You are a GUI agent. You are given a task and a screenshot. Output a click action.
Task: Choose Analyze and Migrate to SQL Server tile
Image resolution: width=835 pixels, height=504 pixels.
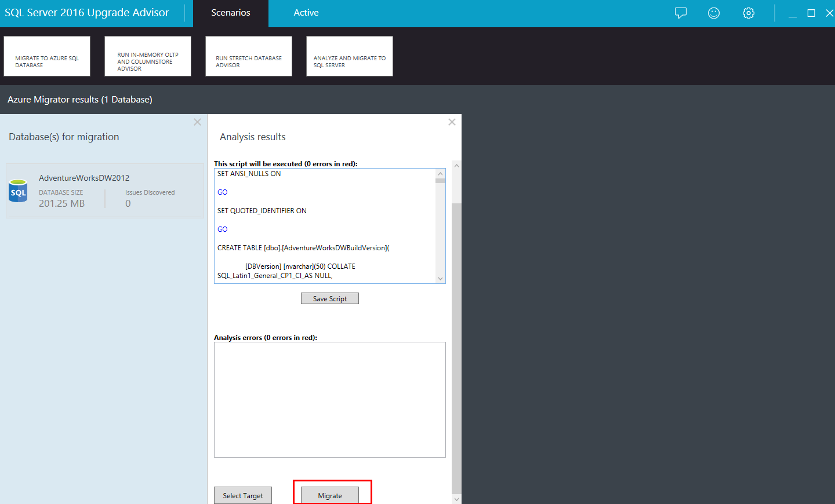350,56
